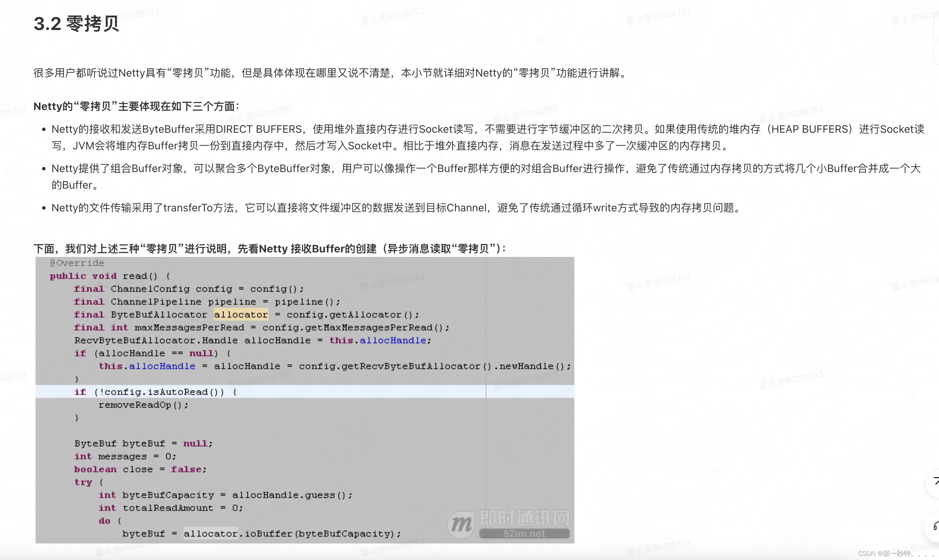Click bold sentence '下面，我们对上述三种零拷贝进行说明'

[269, 249]
